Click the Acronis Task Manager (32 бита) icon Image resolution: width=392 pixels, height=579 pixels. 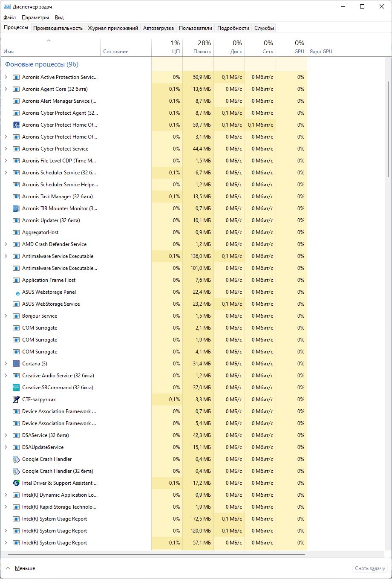[x=16, y=197]
